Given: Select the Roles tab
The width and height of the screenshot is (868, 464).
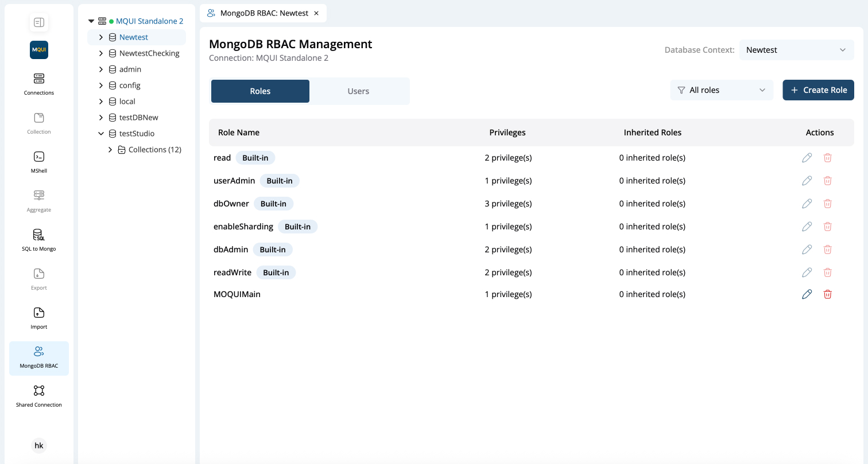Looking at the screenshot, I should point(260,91).
